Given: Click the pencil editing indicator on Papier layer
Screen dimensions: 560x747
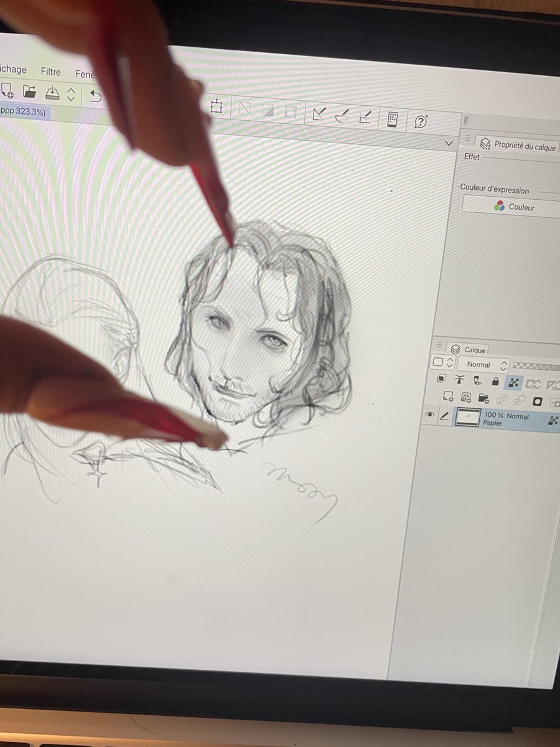Looking at the screenshot, I should pos(444,416).
